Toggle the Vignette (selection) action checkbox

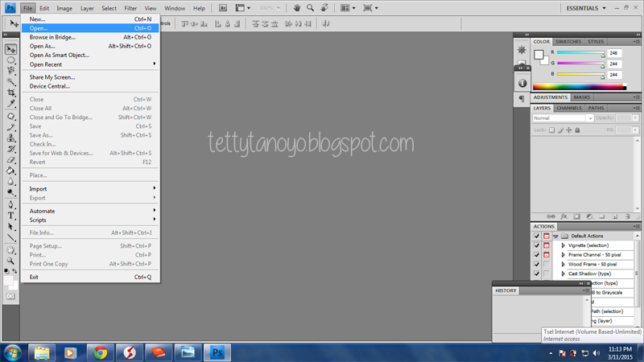[x=537, y=245]
